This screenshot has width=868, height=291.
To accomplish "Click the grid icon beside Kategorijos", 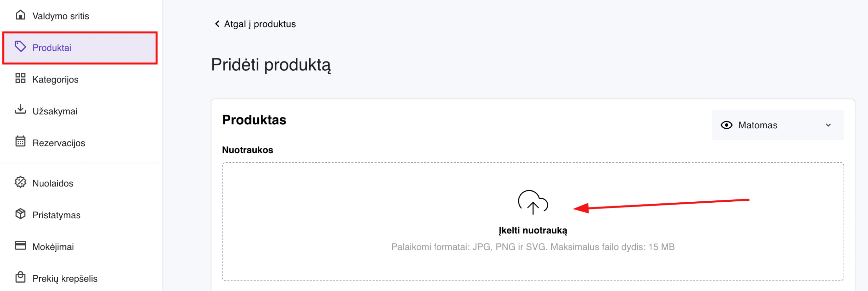I will 20,78.
